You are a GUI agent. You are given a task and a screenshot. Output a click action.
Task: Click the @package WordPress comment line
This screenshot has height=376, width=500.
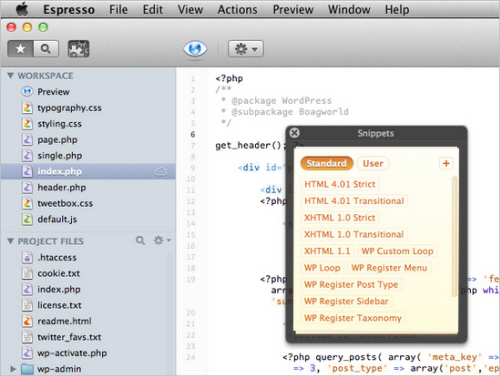click(277, 100)
